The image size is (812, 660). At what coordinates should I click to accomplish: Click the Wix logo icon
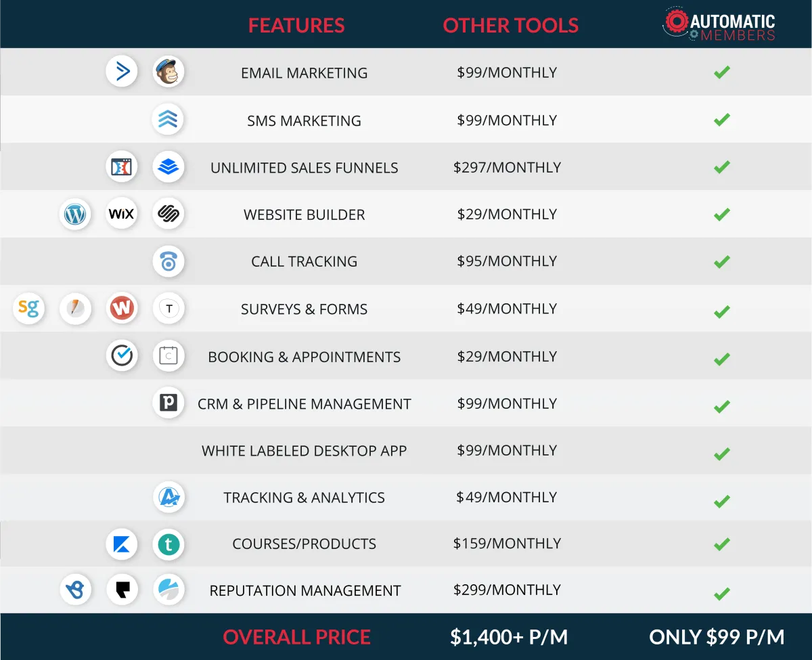pos(122,214)
